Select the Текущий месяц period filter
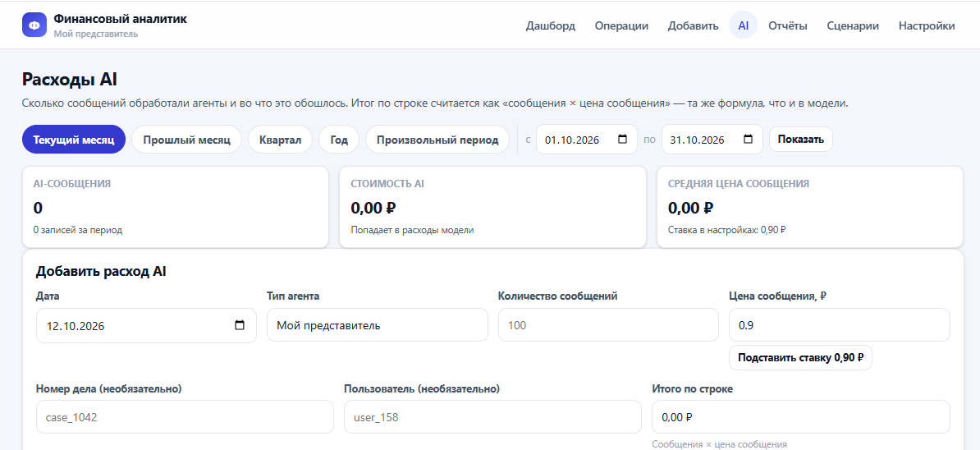This screenshot has height=450, width=980. pos(74,140)
